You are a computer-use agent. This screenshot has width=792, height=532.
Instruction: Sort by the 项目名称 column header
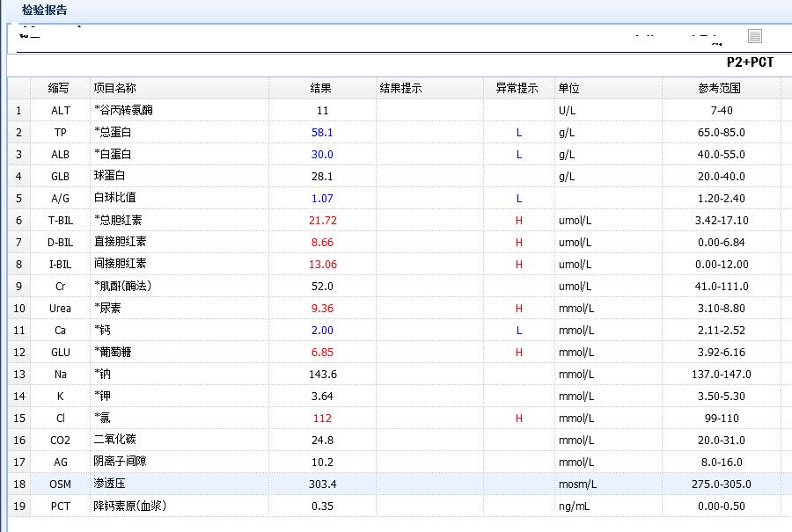[115, 88]
